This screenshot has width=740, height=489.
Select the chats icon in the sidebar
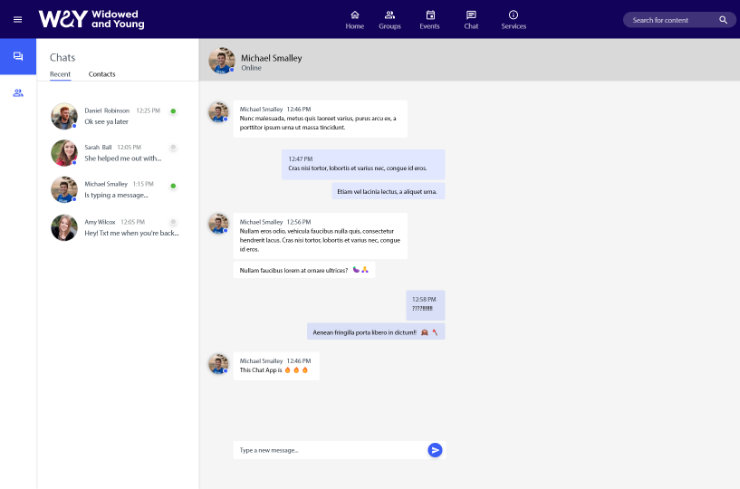18,56
